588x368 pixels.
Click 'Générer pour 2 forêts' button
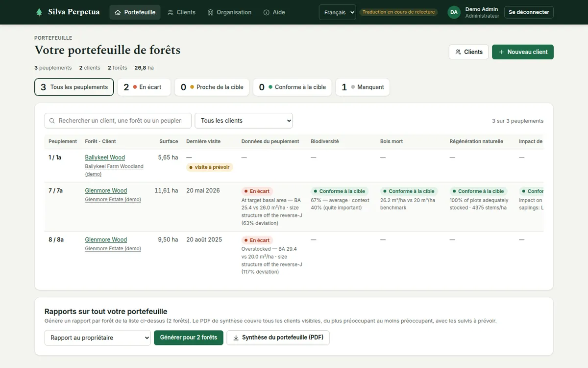(189, 338)
